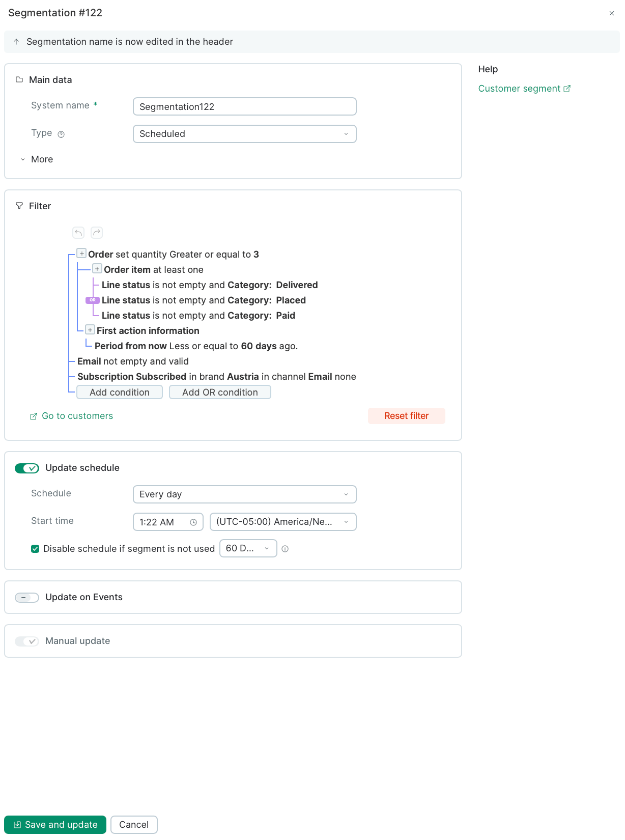Open the Type dropdown showing Scheduled

pyautogui.click(x=245, y=134)
